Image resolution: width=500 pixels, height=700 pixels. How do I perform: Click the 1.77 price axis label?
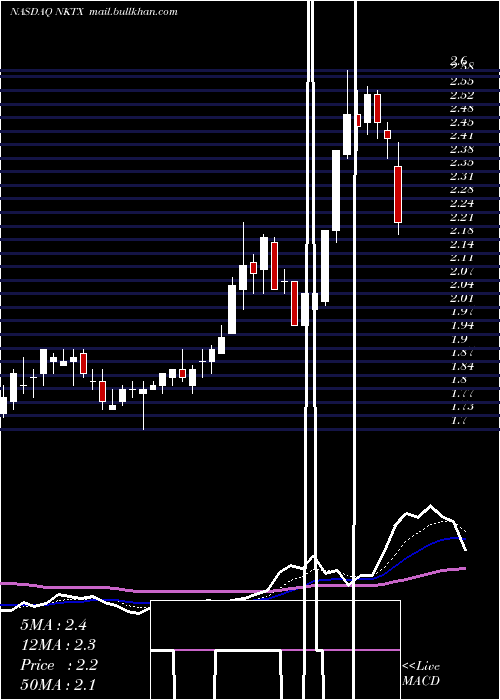pyautogui.click(x=462, y=393)
